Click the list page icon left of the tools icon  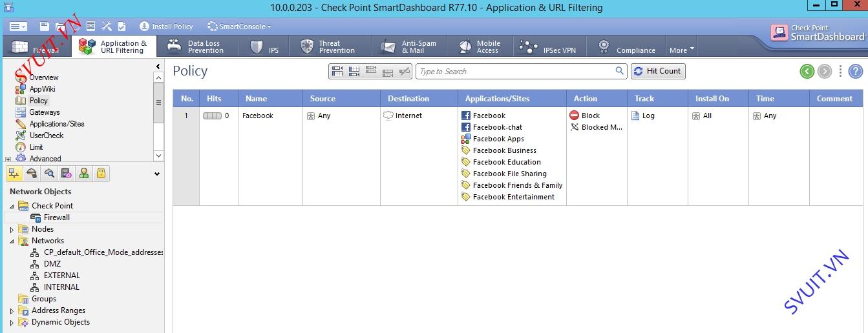pos(91,26)
